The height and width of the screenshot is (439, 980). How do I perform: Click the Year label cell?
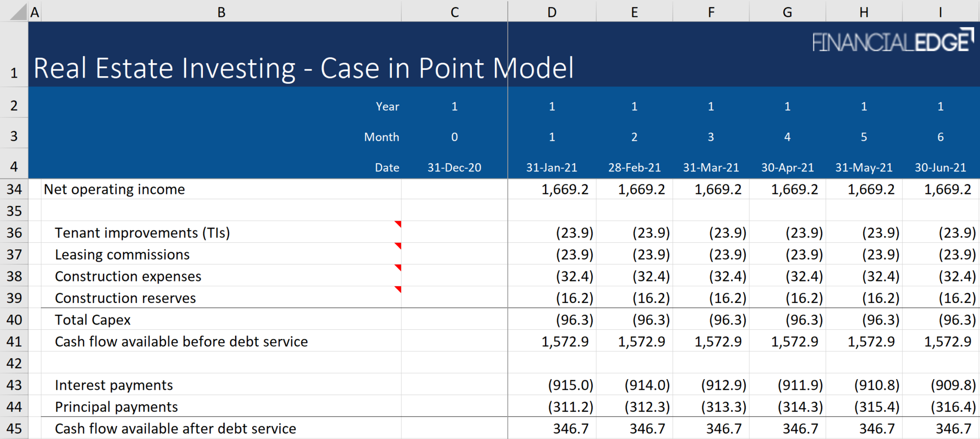387,106
